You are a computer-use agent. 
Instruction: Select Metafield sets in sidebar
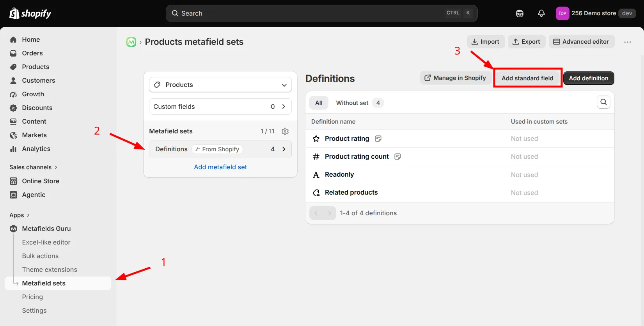[x=58, y=283]
